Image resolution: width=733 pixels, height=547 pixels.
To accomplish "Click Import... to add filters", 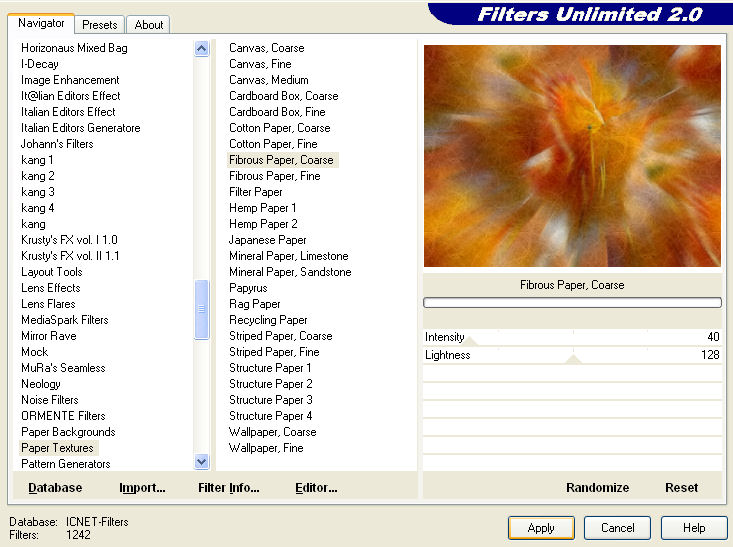I will [x=142, y=488].
